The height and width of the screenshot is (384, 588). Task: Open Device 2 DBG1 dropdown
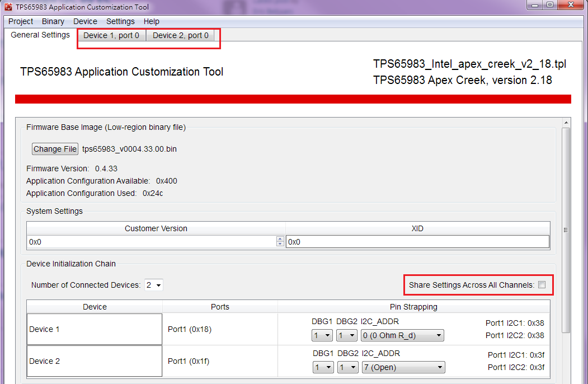323,367
